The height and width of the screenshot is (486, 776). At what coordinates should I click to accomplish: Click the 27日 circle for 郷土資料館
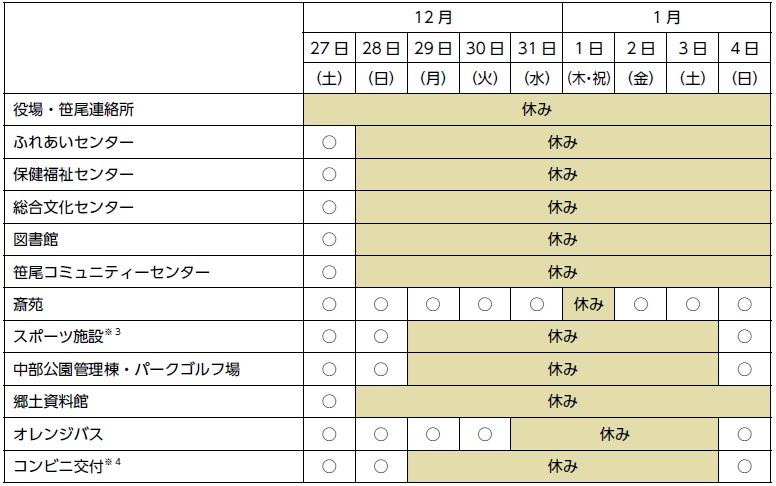point(329,401)
